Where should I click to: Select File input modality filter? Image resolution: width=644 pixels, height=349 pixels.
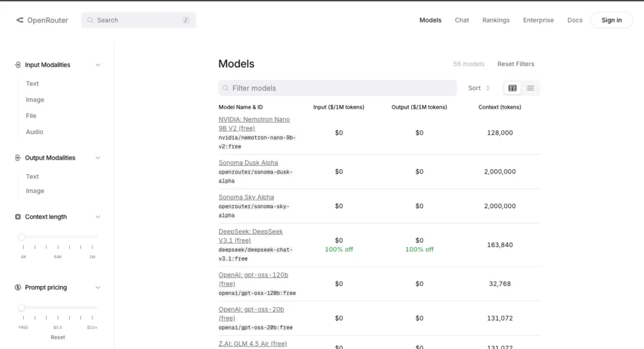[x=31, y=116]
